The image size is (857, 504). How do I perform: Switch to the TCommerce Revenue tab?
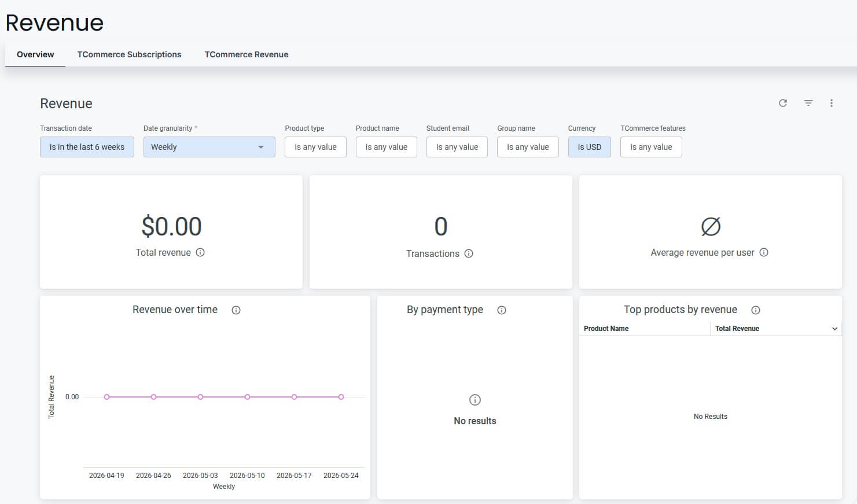pos(247,54)
